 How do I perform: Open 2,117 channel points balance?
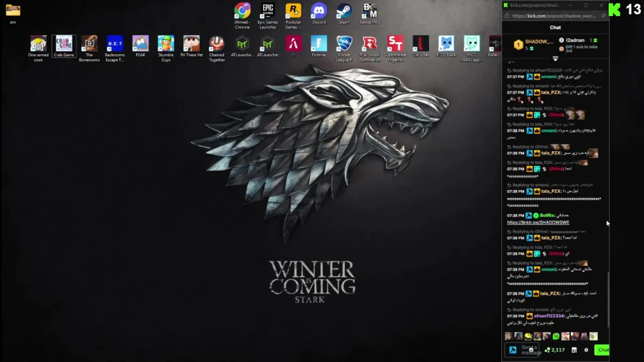[555, 350]
